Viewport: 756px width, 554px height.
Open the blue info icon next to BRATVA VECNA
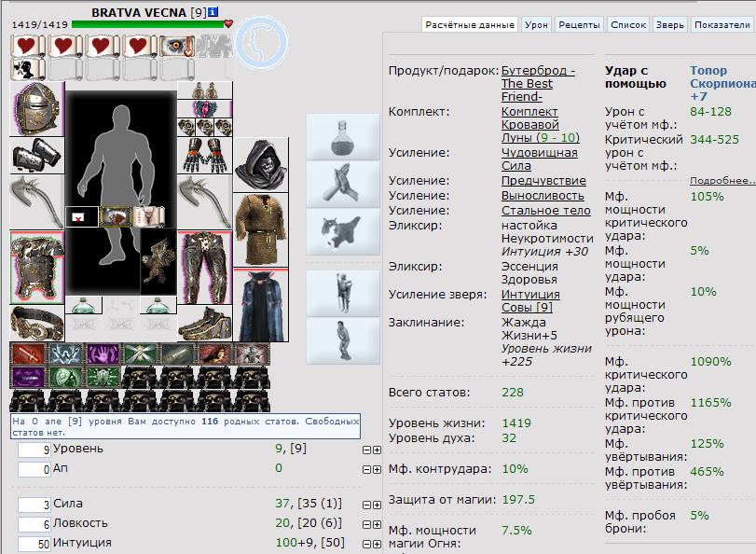coord(213,12)
